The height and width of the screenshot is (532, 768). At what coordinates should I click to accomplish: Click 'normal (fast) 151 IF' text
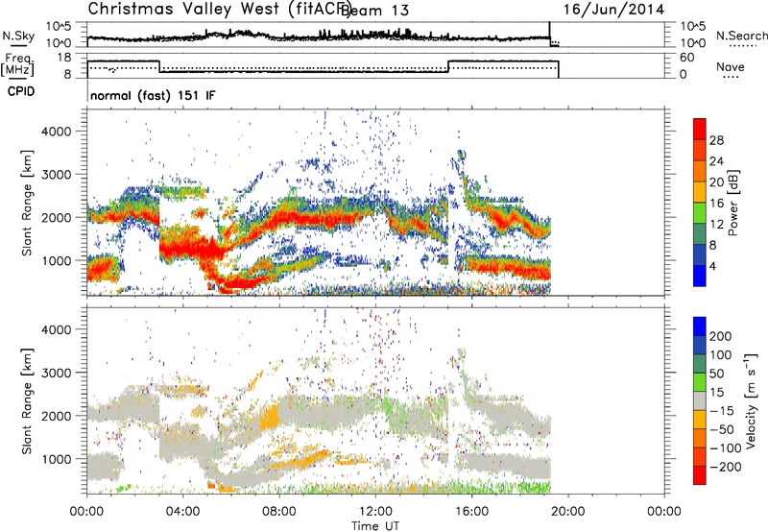pyautogui.click(x=153, y=95)
